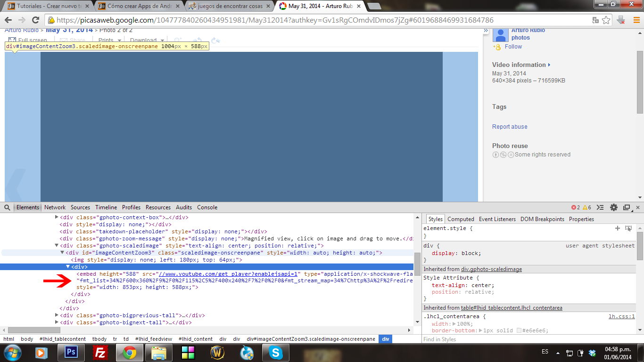Toggle the DevTools console drawer icon

coord(600,207)
